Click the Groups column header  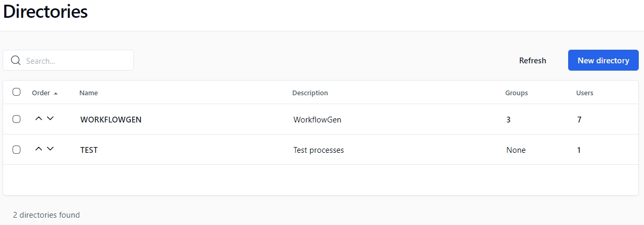pyautogui.click(x=516, y=93)
